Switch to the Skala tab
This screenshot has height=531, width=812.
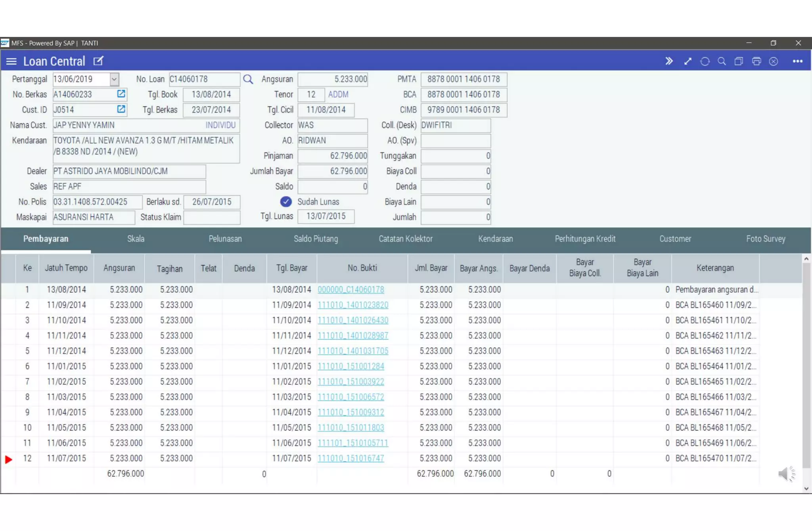pos(136,239)
